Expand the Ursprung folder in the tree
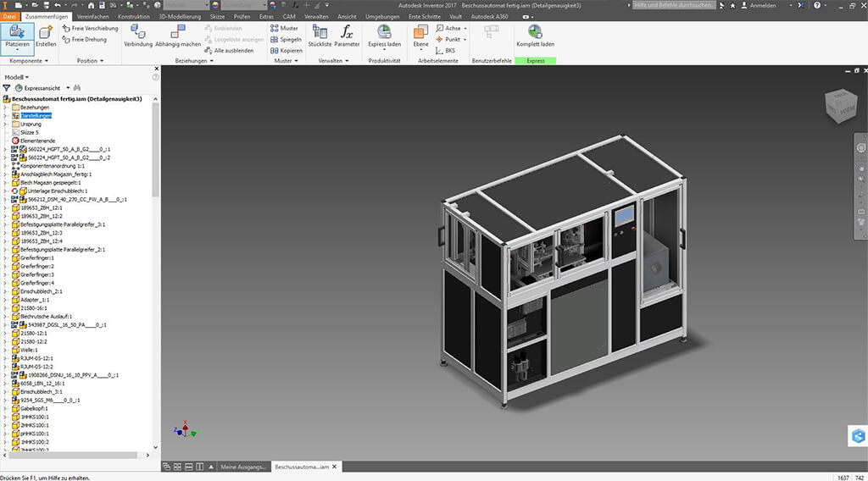This screenshot has width=868, height=481. pyautogui.click(x=5, y=124)
